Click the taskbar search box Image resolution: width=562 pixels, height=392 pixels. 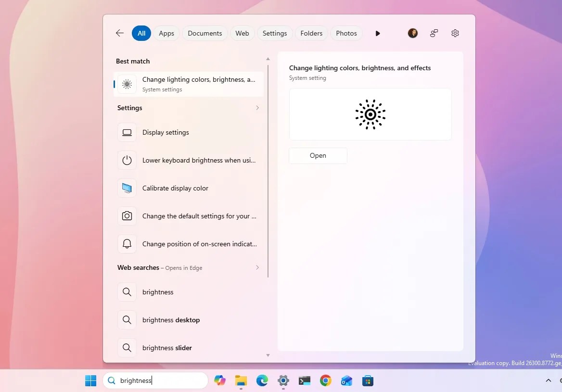coord(155,380)
